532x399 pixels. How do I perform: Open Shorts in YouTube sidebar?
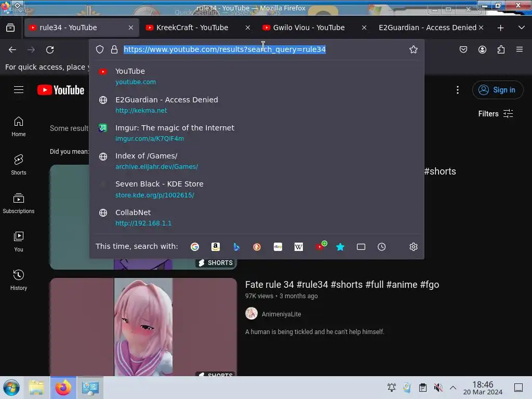tap(19, 165)
